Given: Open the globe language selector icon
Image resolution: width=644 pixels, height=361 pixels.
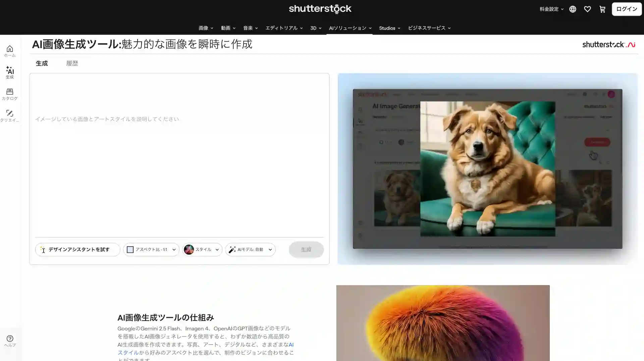Looking at the screenshot, I should coord(573,9).
